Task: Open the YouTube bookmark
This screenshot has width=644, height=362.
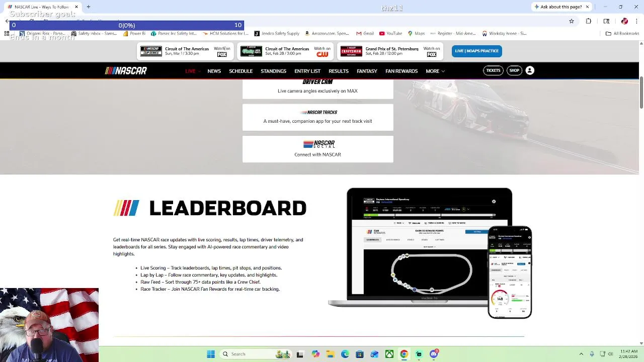Action: (390, 34)
